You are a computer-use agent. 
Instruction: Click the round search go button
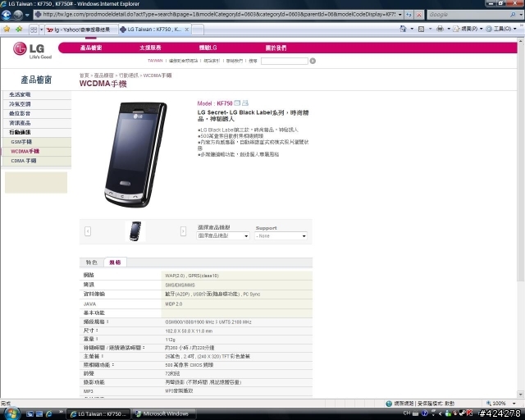313,61
